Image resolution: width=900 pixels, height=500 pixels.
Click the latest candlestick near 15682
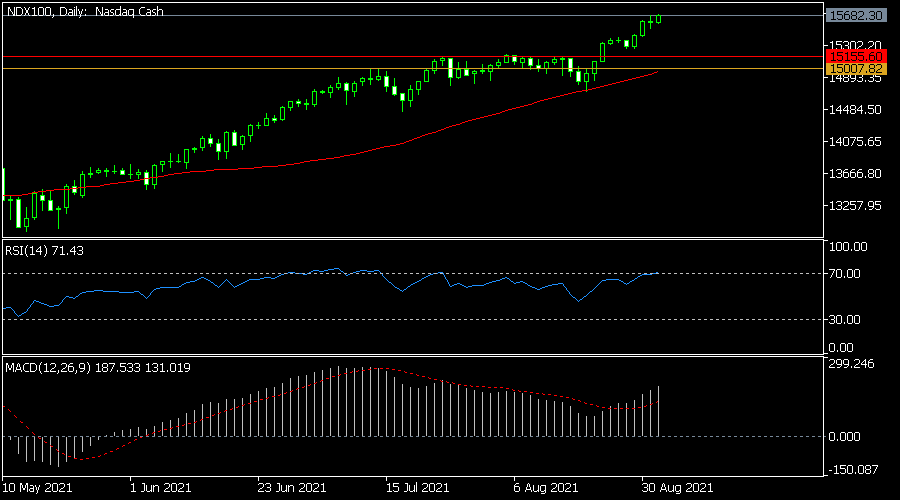click(658, 19)
